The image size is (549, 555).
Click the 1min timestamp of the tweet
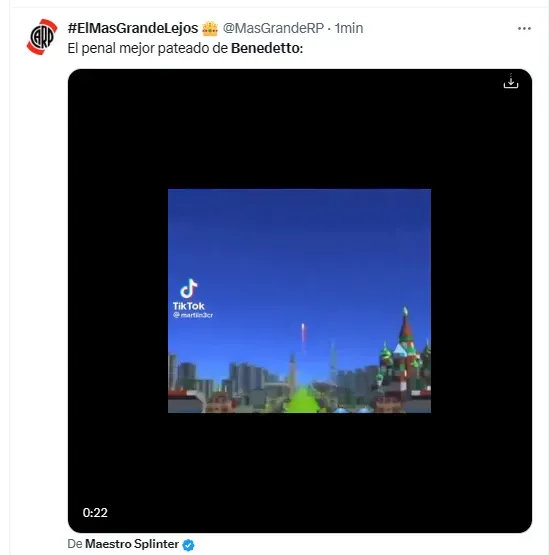click(x=349, y=28)
